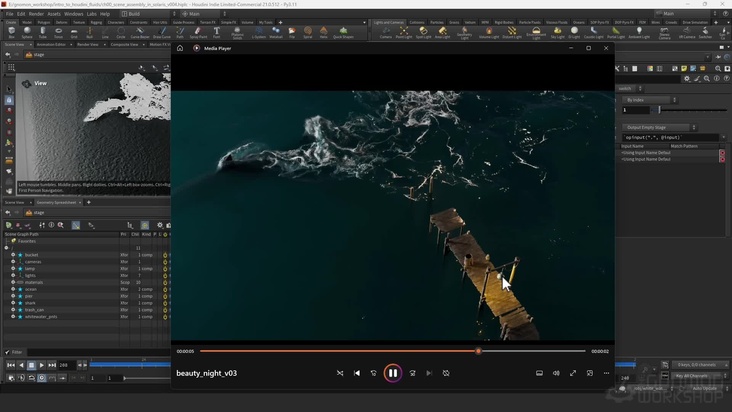
Task: Add a Camera from the shelf
Action: point(386,32)
